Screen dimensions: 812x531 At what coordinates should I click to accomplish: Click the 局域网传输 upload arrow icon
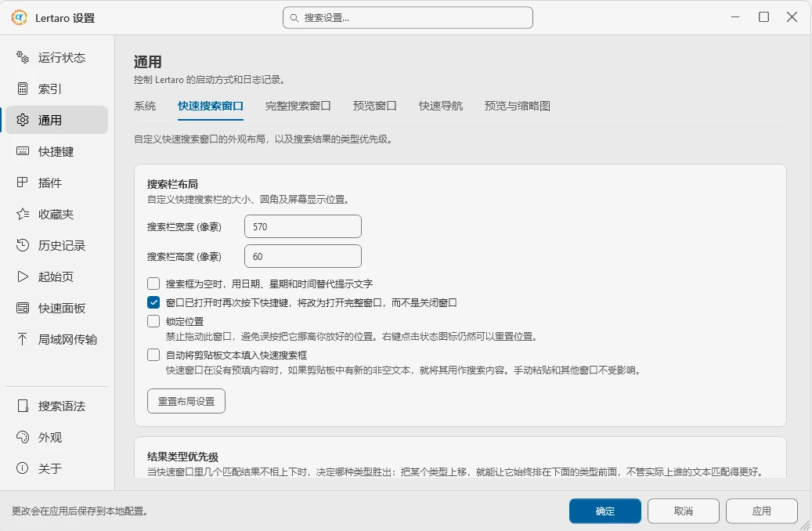[22, 339]
